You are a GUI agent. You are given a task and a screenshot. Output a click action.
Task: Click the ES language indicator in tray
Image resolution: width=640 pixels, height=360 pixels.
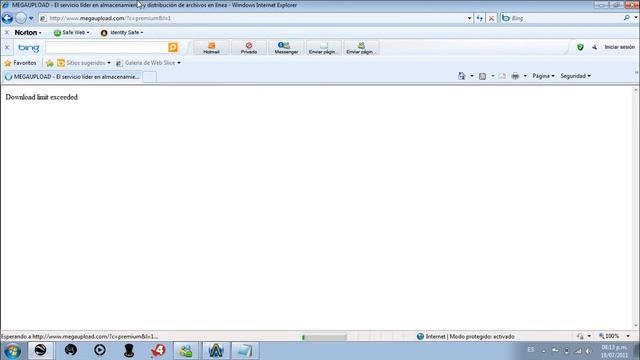(x=531, y=350)
